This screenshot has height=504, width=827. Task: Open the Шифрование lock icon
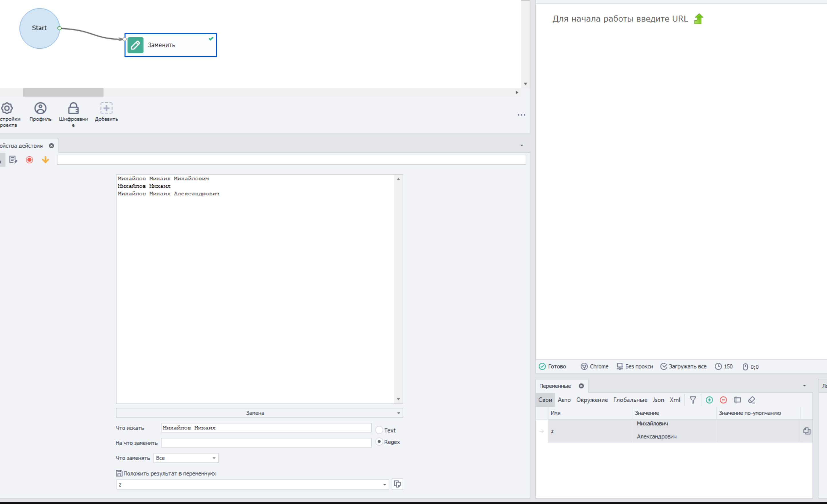[73, 109]
